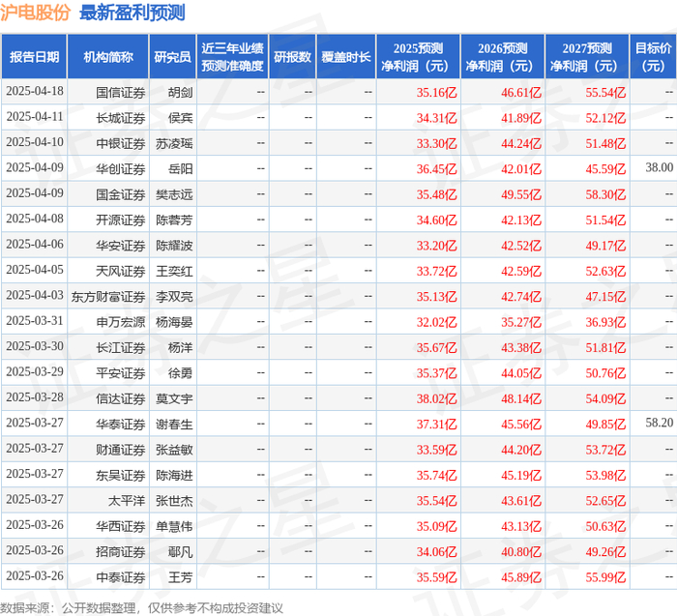Image resolution: width=677 pixels, height=616 pixels.
Task: Click the 2026预测净利润 column header
Action: click(503, 57)
